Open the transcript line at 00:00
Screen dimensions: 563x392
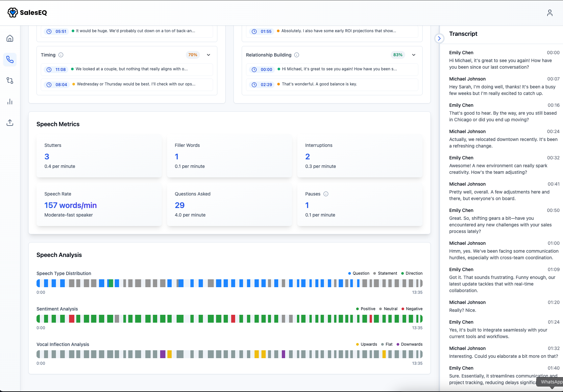pyautogui.click(x=504, y=60)
